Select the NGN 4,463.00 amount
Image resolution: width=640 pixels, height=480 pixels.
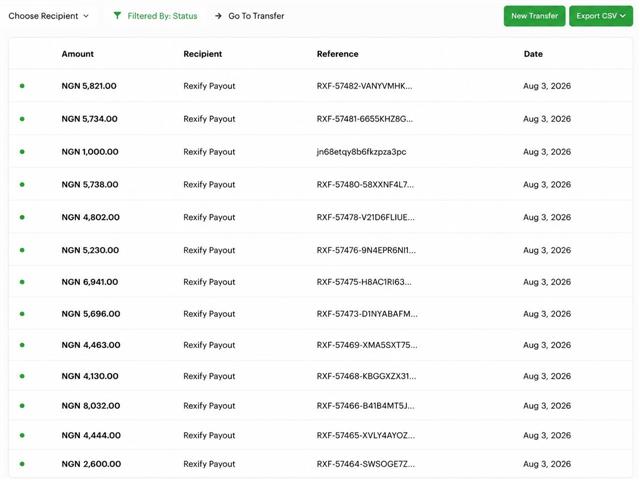(91, 345)
